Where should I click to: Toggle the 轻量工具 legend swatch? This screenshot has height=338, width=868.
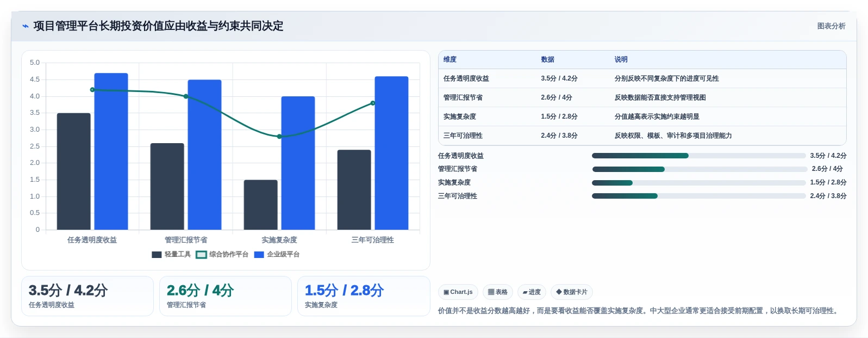point(157,255)
